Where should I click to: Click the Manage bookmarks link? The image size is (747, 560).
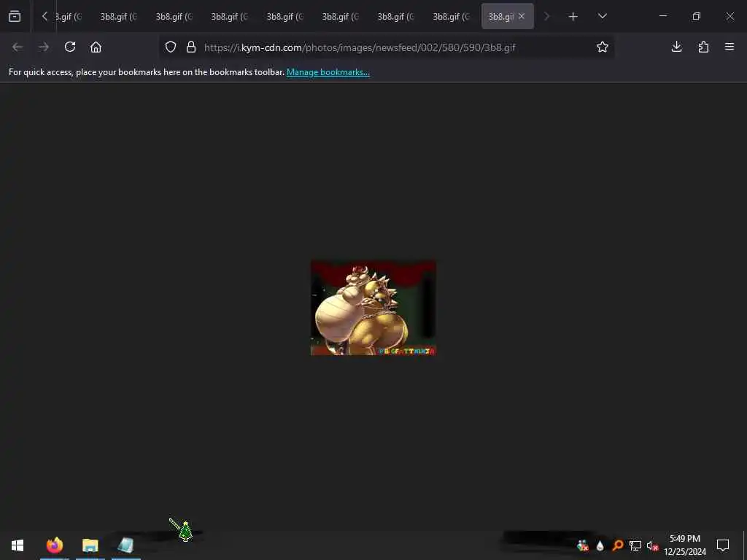[x=328, y=72]
